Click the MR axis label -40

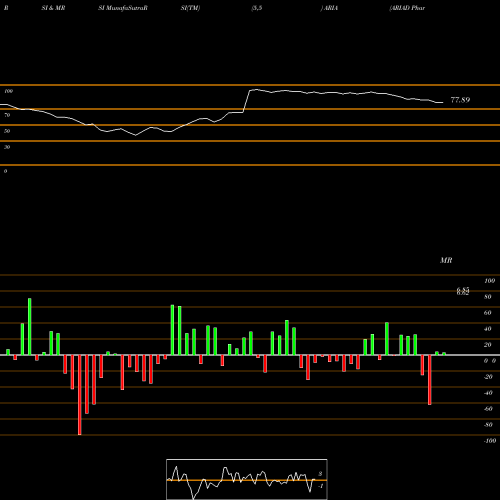488,393
